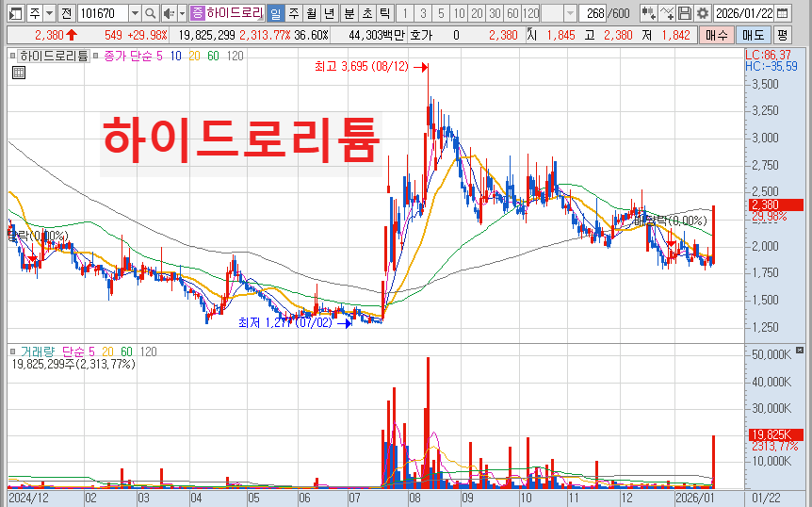Click the volume figure 19,825,299 in quote bar

206,35
